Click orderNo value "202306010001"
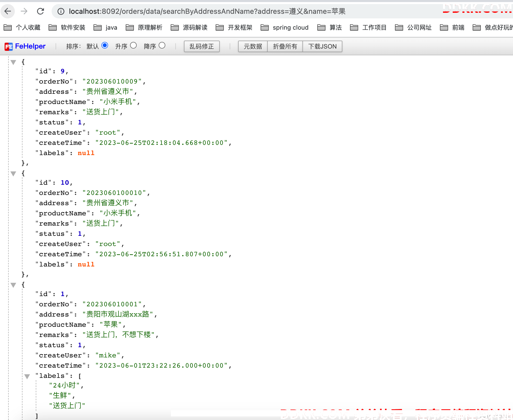 pyautogui.click(x=112, y=304)
